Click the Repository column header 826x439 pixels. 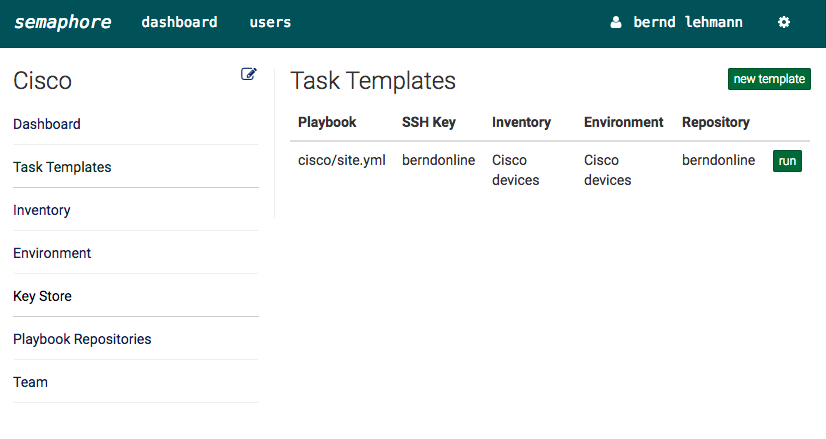716,122
